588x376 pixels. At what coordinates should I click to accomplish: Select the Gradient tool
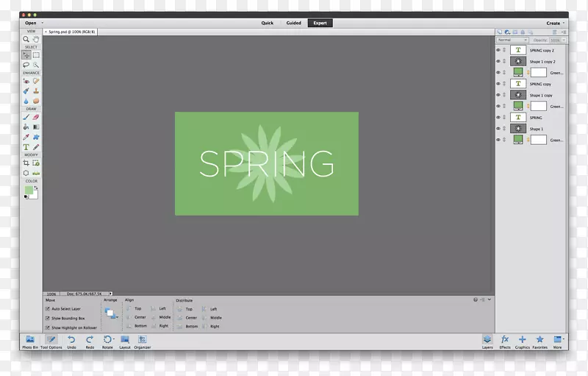point(36,127)
